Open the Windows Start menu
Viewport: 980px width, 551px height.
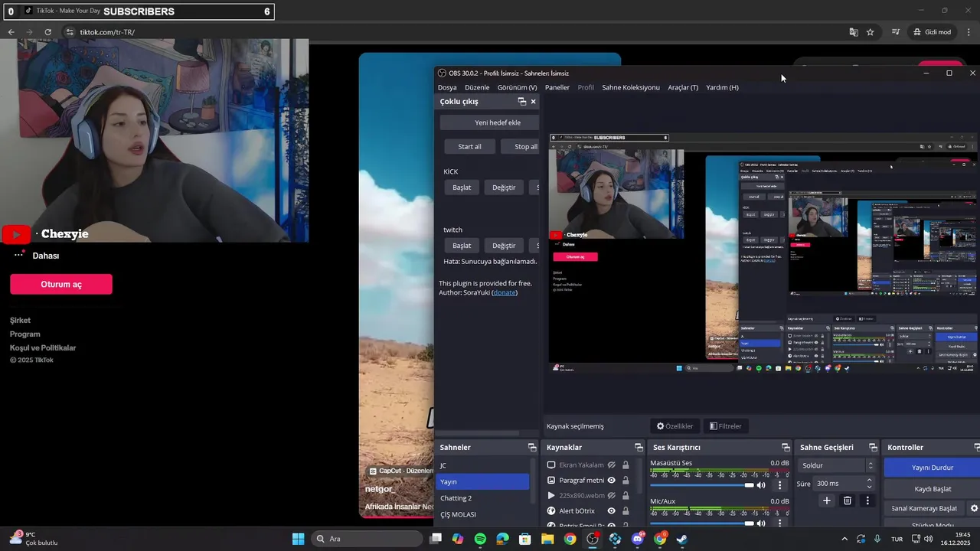pos(298,539)
